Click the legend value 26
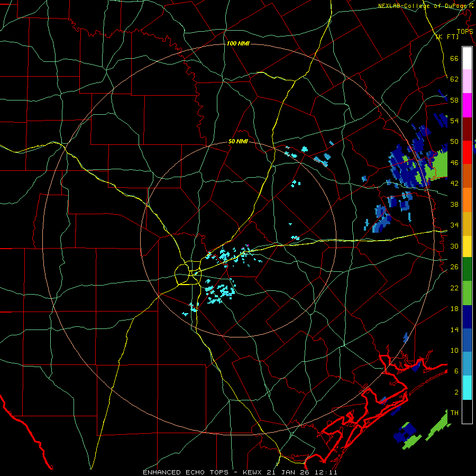 coord(454,267)
